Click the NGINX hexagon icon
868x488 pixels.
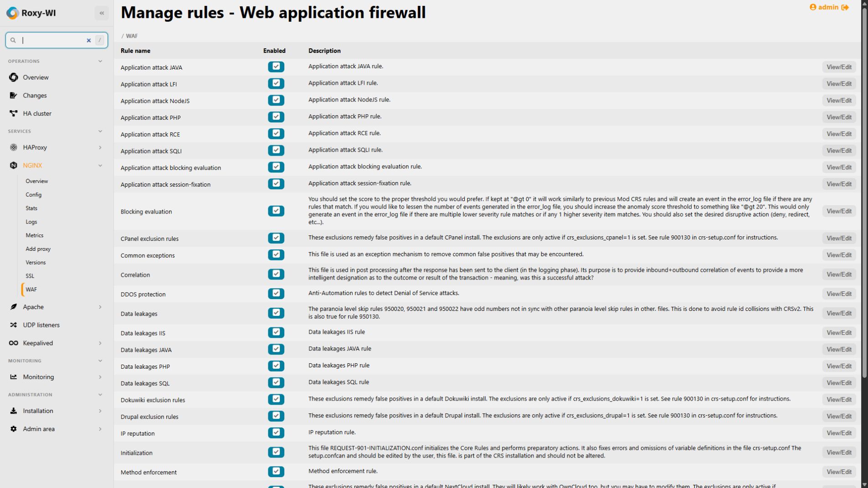(14, 166)
